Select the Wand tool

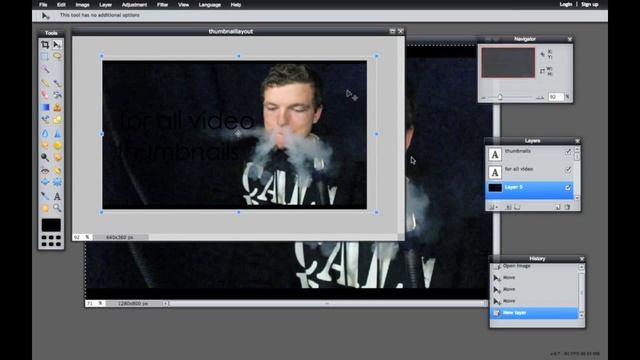tap(45, 69)
